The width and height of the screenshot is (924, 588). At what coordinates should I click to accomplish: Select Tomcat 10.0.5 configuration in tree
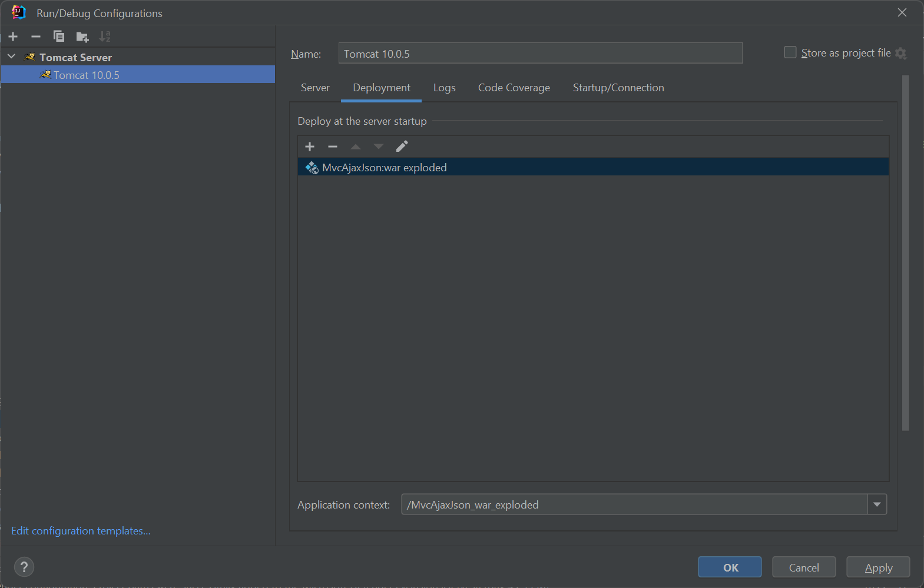pos(138,75)
